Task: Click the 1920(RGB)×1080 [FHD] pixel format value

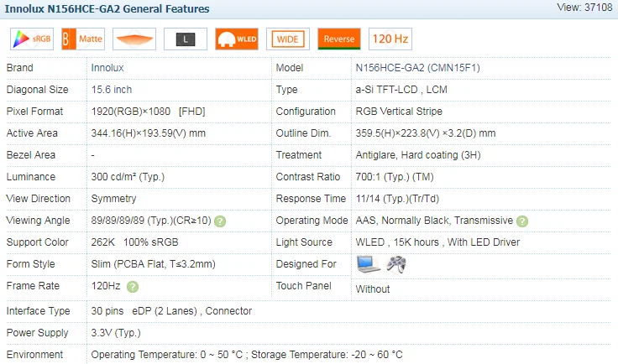Action: click(x=148, y=112)
